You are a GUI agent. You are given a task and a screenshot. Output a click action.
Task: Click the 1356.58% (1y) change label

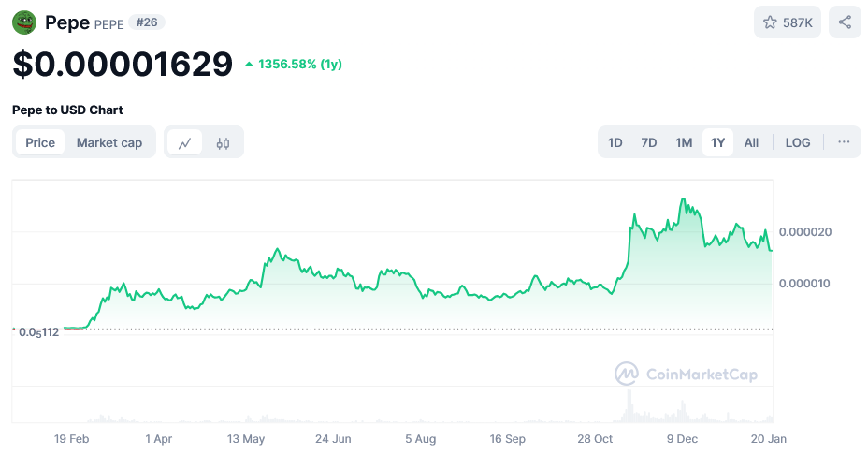(294, 65)
